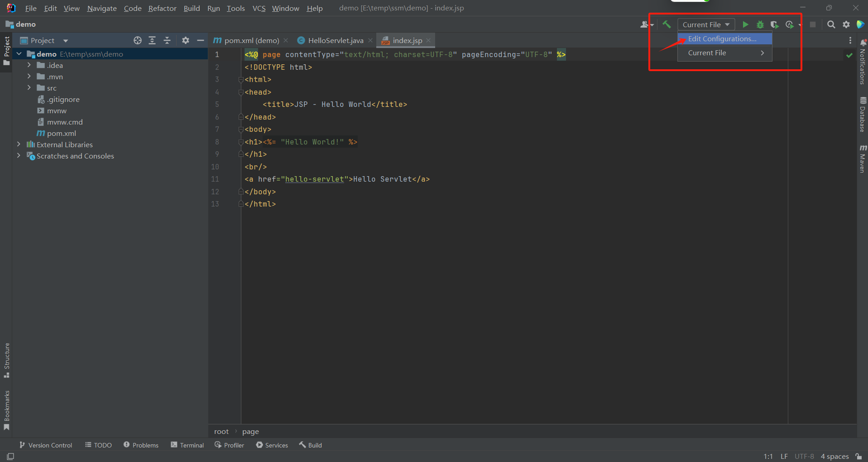The width and height of the screenshot is (868, 462).
Task: Open the Problems tool window
Action: 141,445
